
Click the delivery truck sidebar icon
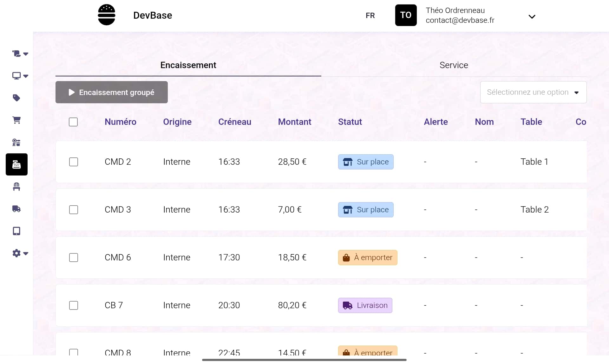(x=16, y=209)
